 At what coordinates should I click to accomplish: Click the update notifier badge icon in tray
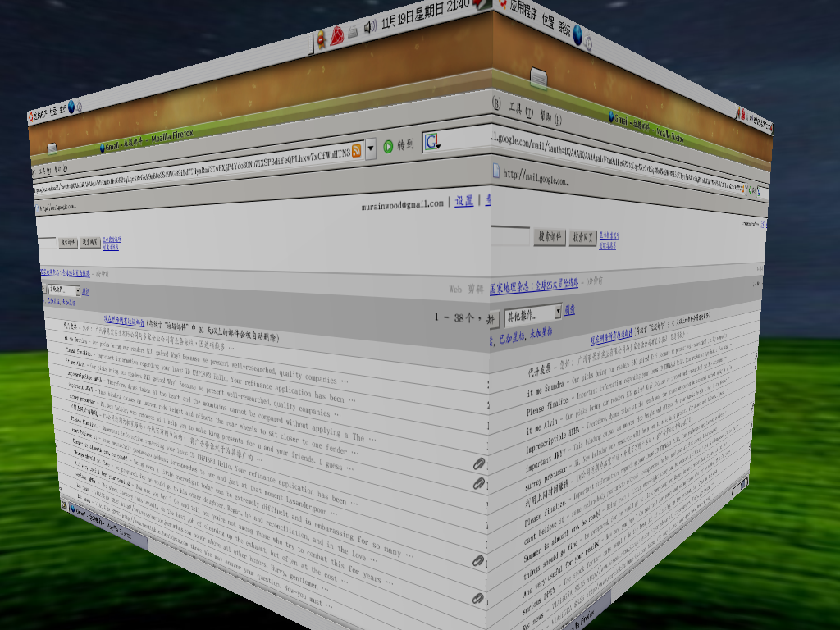pyautogui.click(x=321, y=39)
